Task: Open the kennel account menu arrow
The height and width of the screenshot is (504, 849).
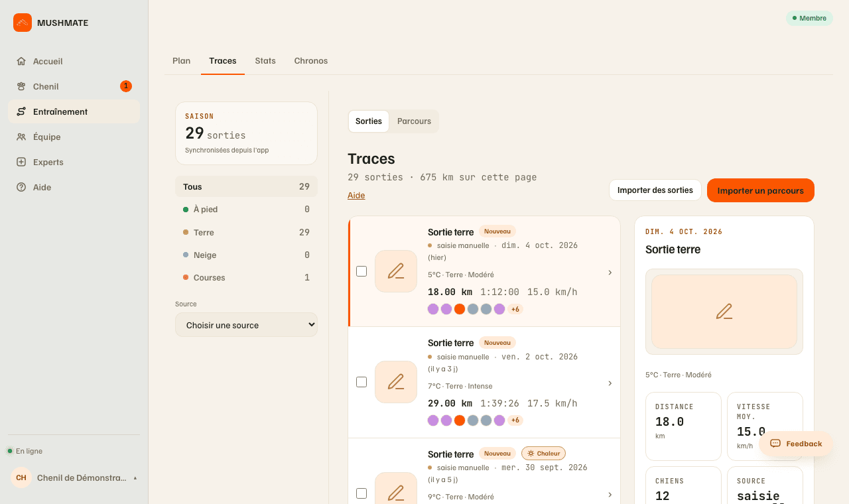Action: coord(135,478)
